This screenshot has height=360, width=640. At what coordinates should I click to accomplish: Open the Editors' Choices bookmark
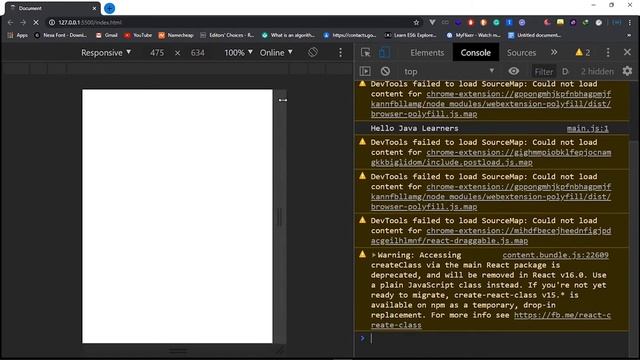click(227, 36)
